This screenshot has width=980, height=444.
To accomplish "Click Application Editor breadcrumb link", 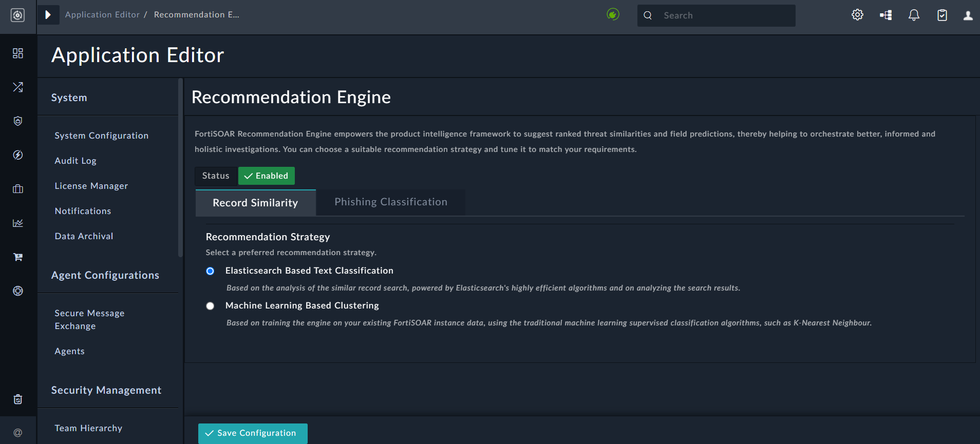I will (102, 14).
